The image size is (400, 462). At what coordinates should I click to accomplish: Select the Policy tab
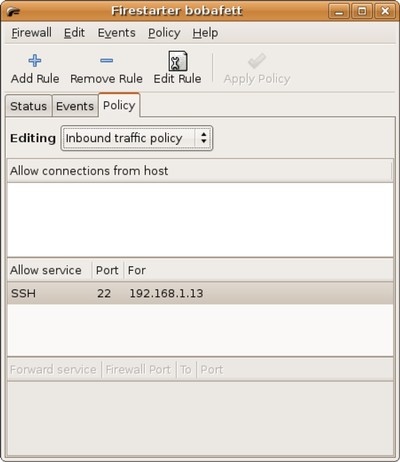(119, 105)
